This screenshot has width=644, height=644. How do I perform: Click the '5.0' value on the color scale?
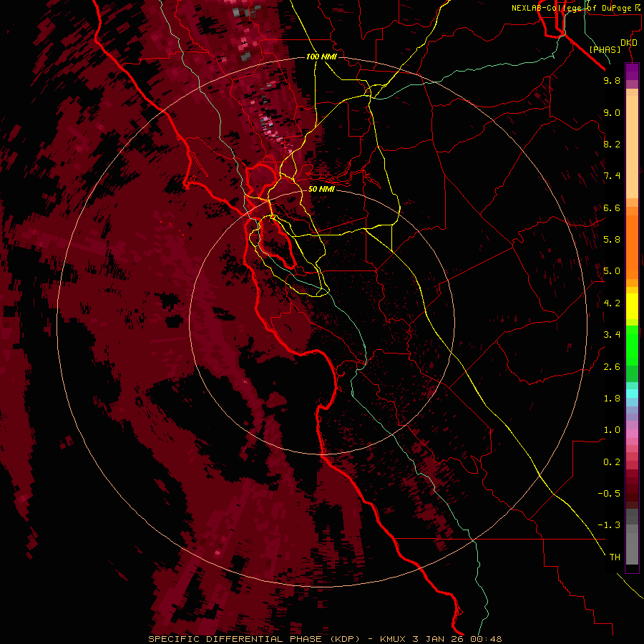[612, 271]
